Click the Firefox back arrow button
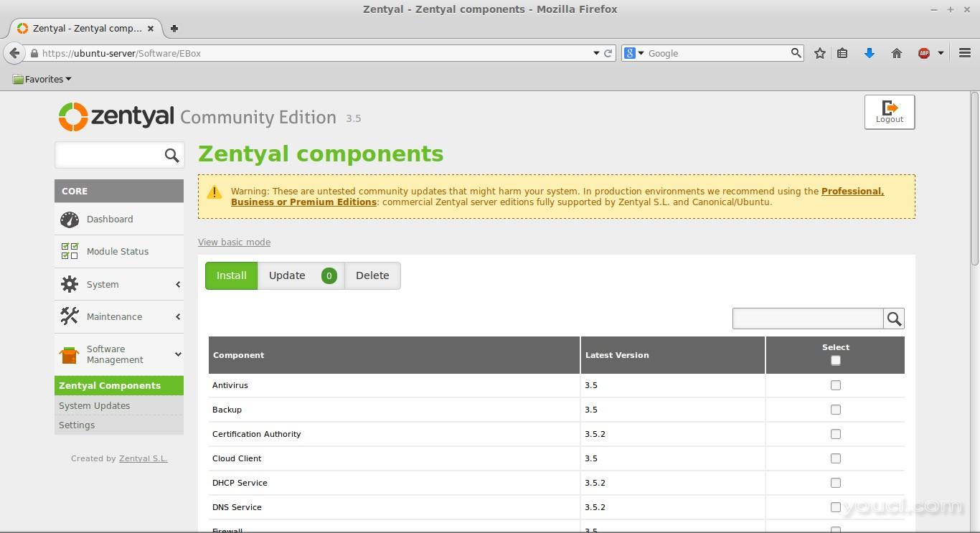This screenshot has width=980, height=533. (x=14, y=53)
